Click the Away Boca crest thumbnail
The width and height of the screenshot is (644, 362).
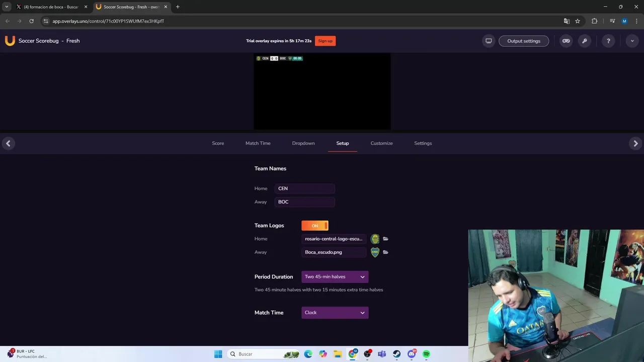click(375, 252)
